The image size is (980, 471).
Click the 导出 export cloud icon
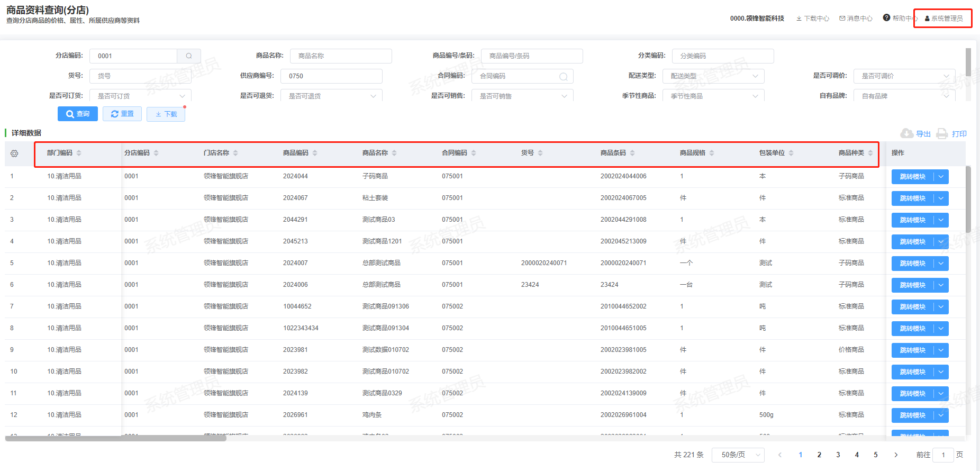coord(907,133)
